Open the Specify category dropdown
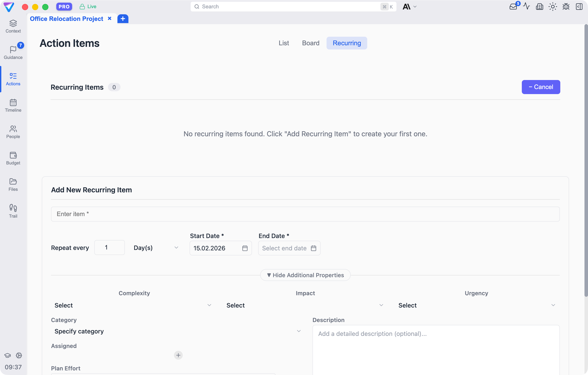Image resolution: width=588 pixels, height=375 pixels. (x=177, y=331)
